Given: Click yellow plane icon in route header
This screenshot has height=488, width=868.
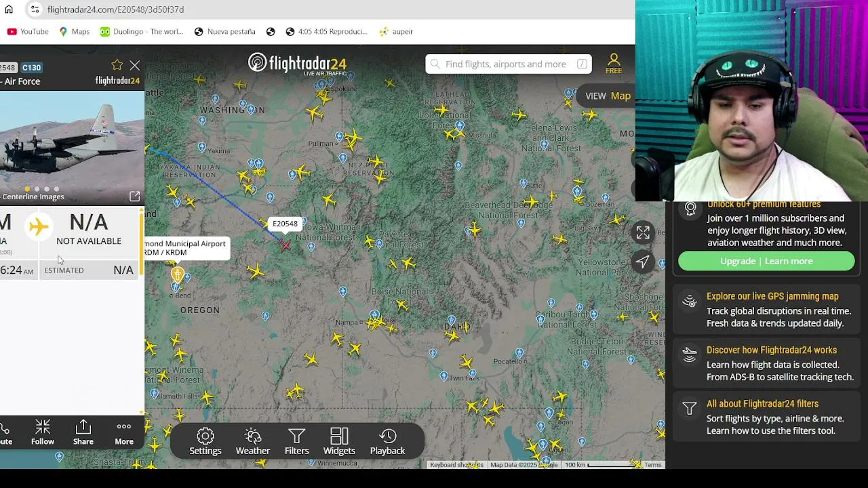Looking at the screenshot, I should point(39,226).
